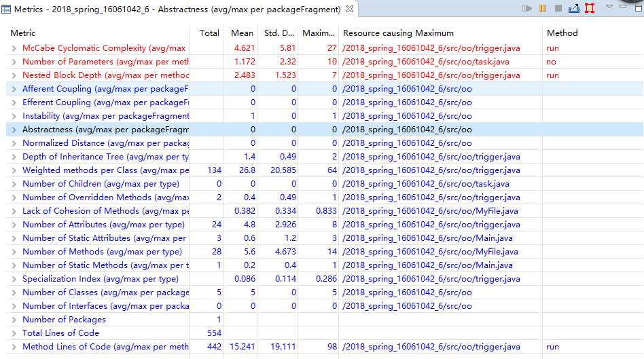The image size is (644, 359).
Task: Expand Number of Interfaces row
Action: click(14, 306)
